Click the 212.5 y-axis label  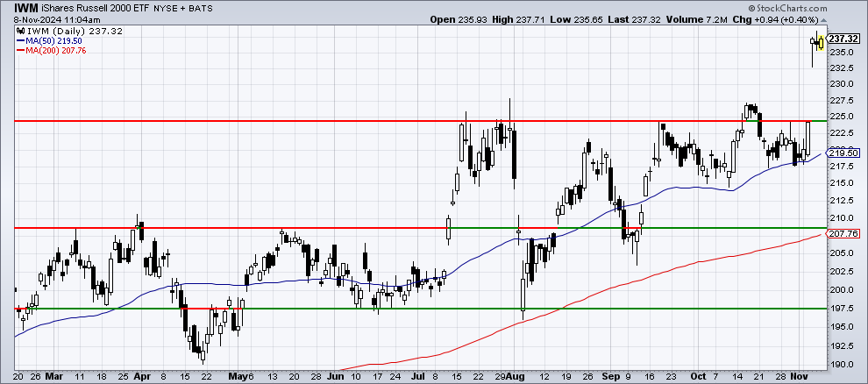point(842,200)
